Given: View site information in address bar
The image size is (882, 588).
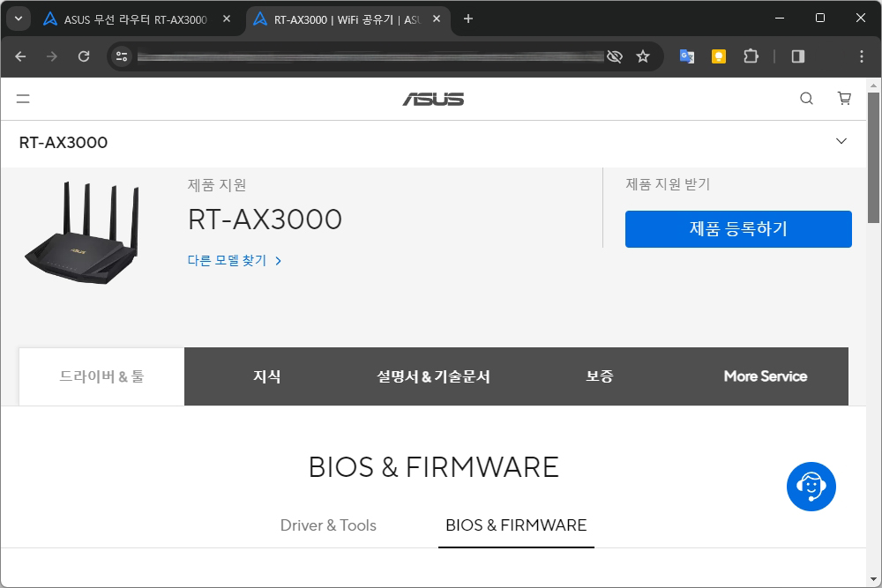Looking at the screenshot, I should (x=122, y=56).
